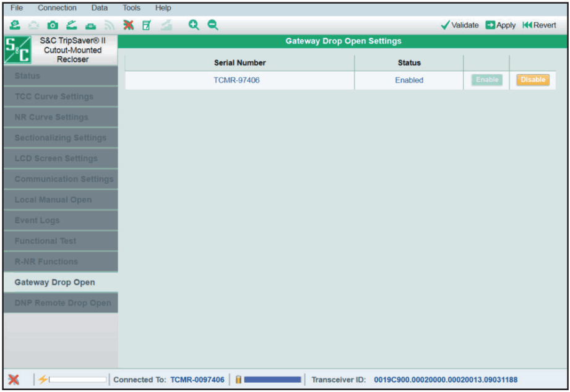Open NR Curve Settings in sidebar
This screenshot has width=570, height=392.
[x=61, y=117]
